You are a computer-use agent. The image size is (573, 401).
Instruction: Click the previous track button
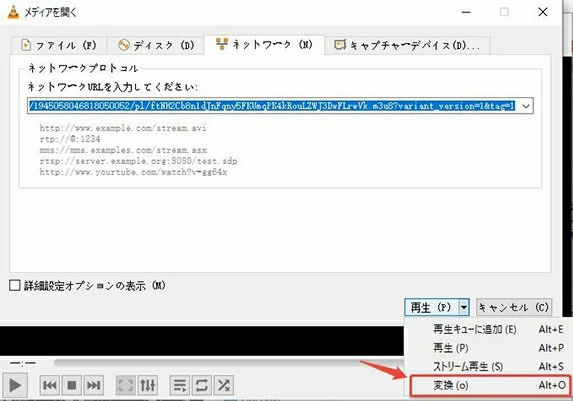click(x=50, y=385)
